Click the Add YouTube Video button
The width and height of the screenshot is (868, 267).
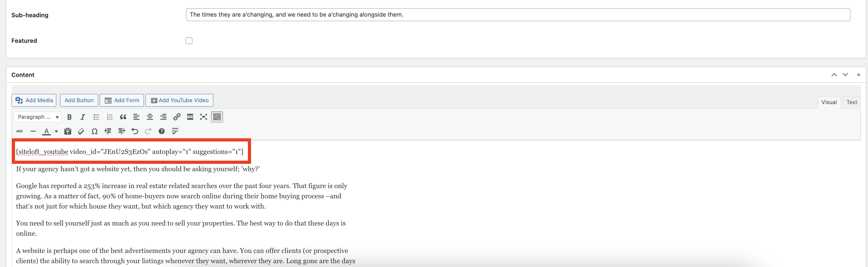(x=179, y=100)
